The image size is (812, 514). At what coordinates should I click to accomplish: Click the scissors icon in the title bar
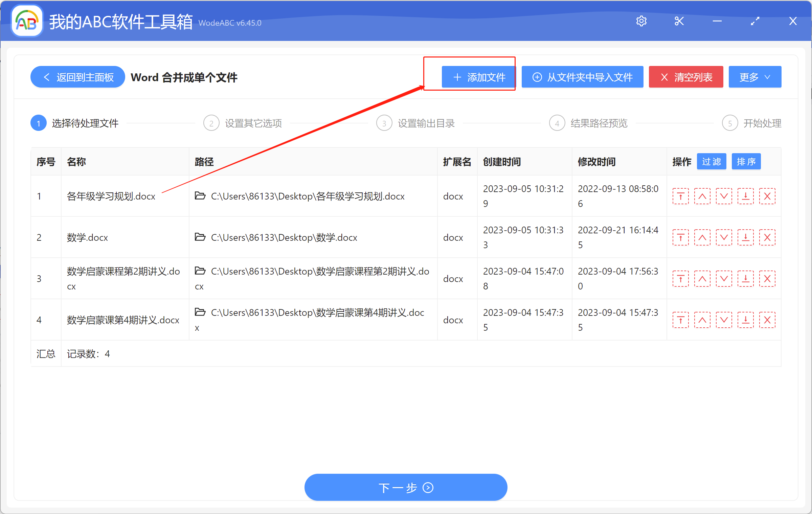point(679,21)
